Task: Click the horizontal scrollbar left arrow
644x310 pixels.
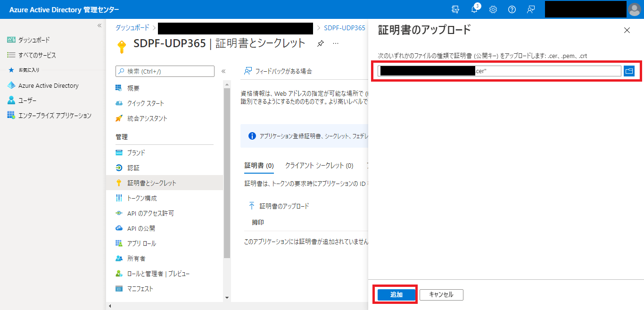Action: pos(110,306)
